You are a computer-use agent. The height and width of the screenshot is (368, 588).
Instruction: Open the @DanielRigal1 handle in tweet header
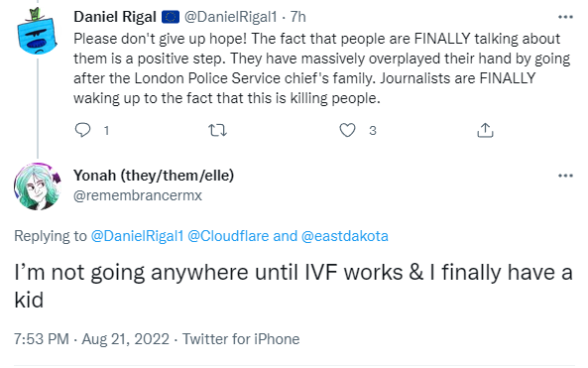230,17
